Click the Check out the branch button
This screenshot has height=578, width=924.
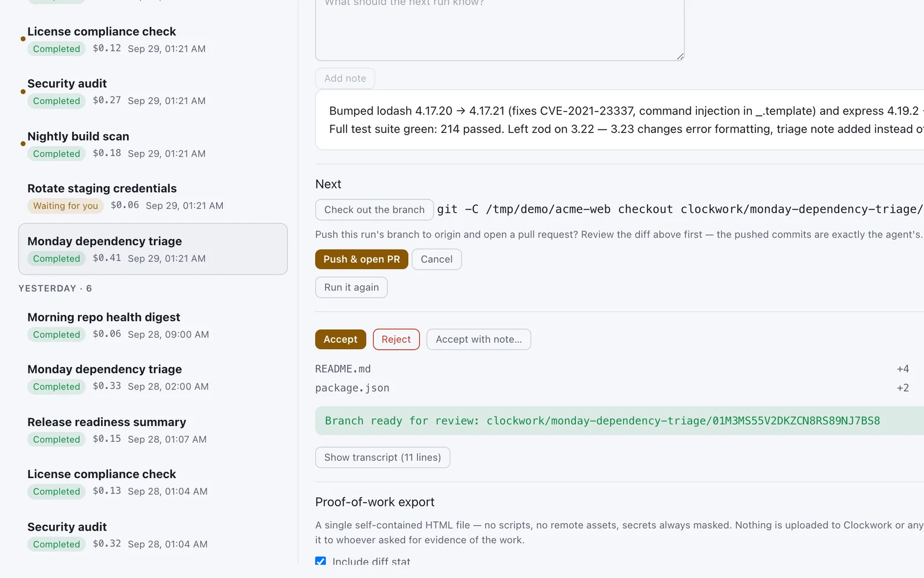point(374,210)
